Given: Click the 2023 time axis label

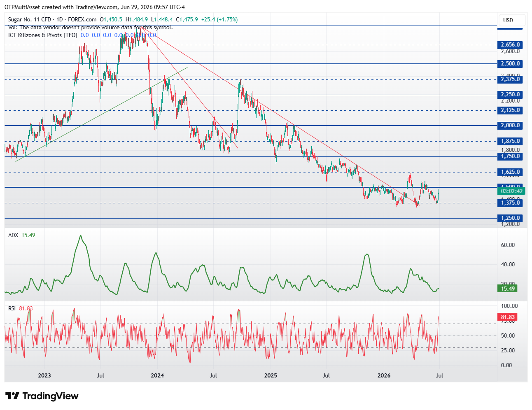Looking at the screenshot, I should (x=44, y=375).
